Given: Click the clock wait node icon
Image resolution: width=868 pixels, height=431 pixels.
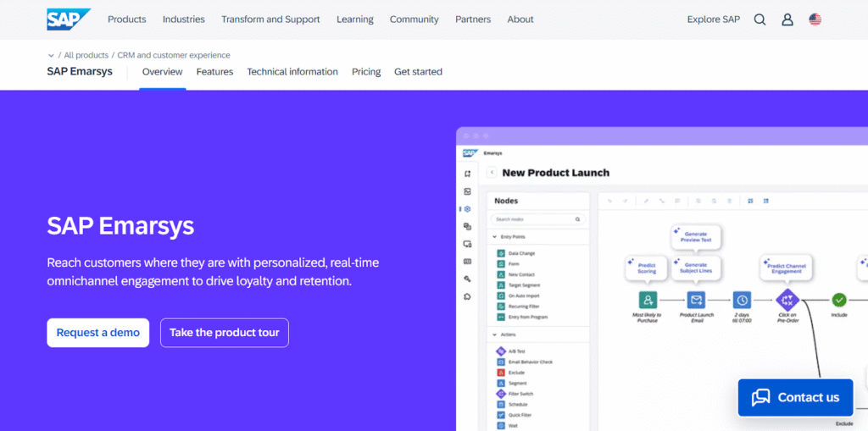Looking at the screenshot, I should (742, 300).
